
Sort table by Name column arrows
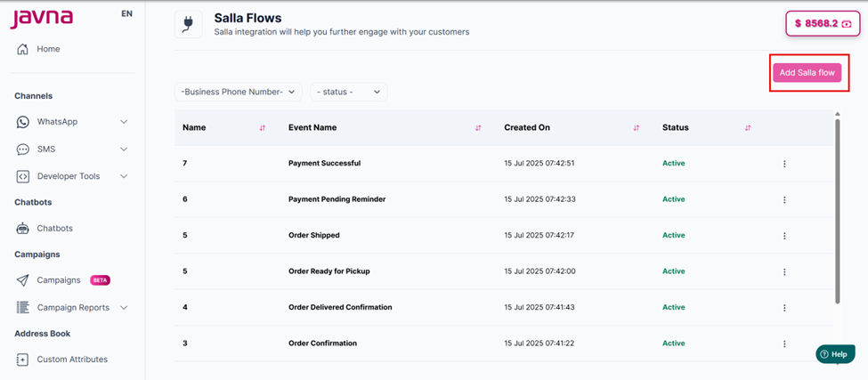pyautogui.click(x=263, y=128)
